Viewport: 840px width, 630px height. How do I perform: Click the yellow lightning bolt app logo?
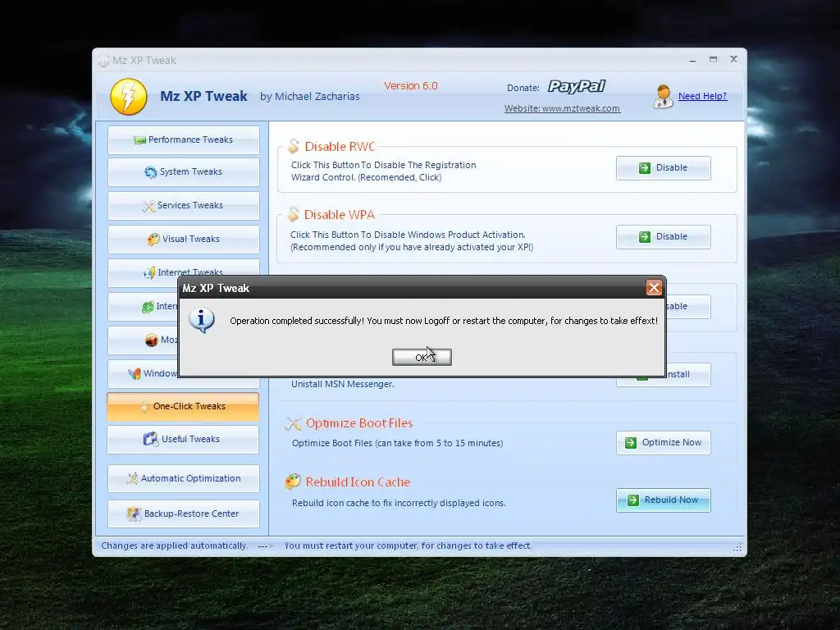point(129,97)
